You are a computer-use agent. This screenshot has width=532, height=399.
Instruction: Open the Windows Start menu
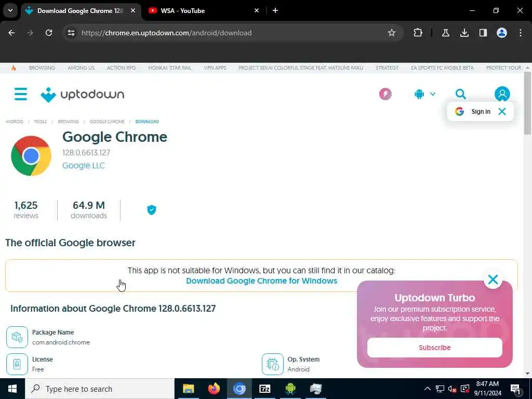pyautogui.click(x=12, y=389)
